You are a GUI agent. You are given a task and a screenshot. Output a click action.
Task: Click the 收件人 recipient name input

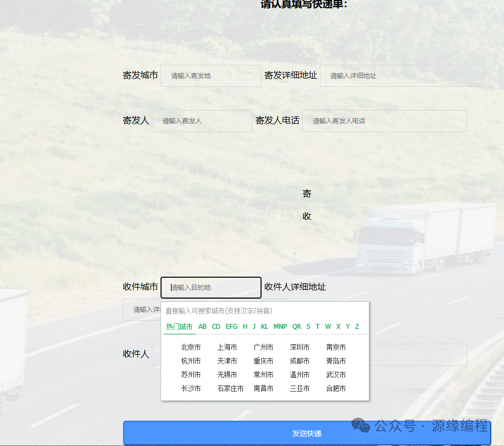pos(156,355)
